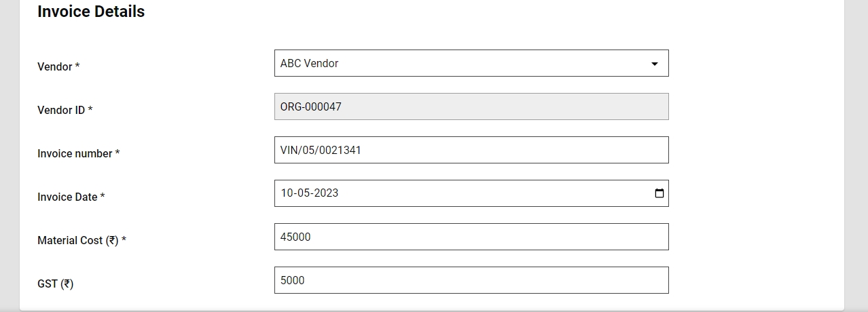Open the Invoice Date calendar picker icon
This screenshot has width=868, height=312.
(659, 193)
